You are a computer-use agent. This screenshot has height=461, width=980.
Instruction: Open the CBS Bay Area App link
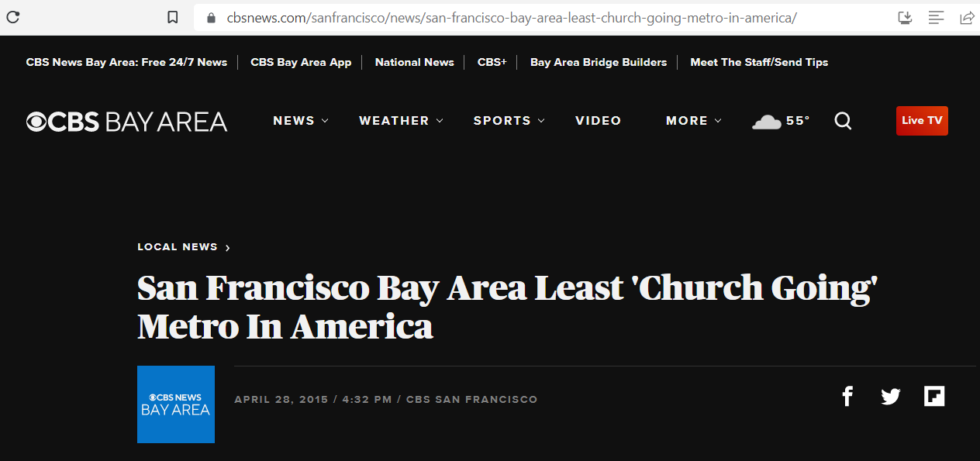click(x=301, y=62)
